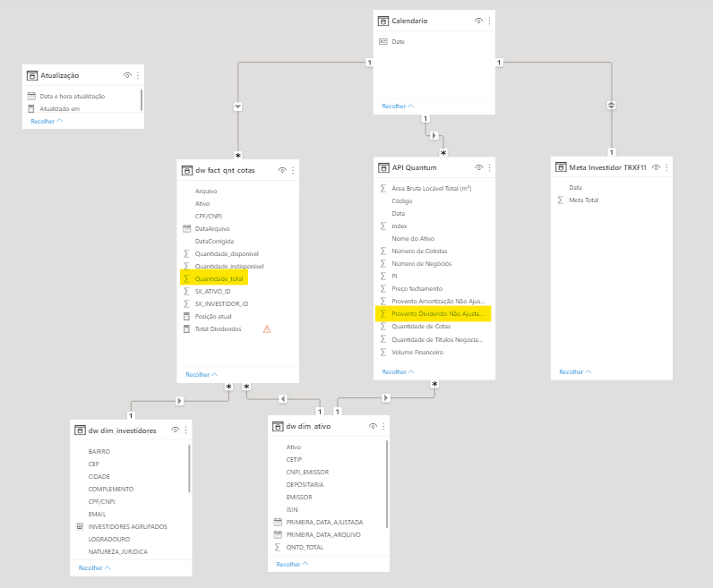The width and height of the screenshot is (713, 588).
Task: Toggle visibility eye on Meta Investidor TRXF11
Action: coord(656,167)
